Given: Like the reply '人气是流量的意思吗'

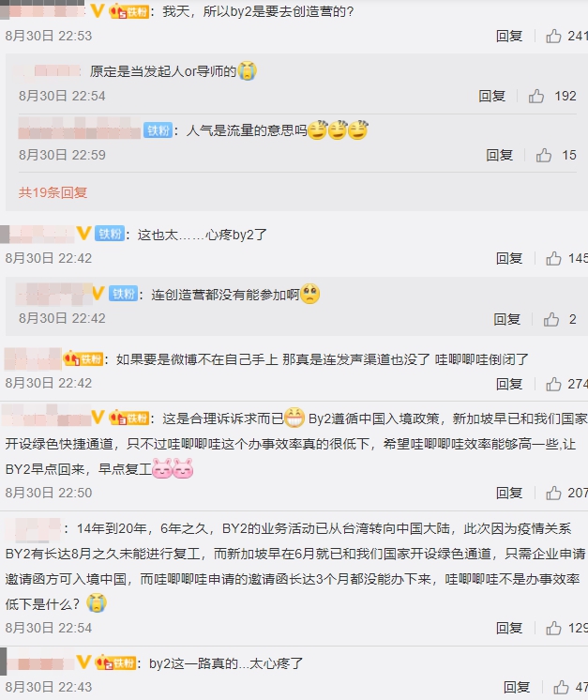Looking at the screenshot, I should (x=543, y=156).
